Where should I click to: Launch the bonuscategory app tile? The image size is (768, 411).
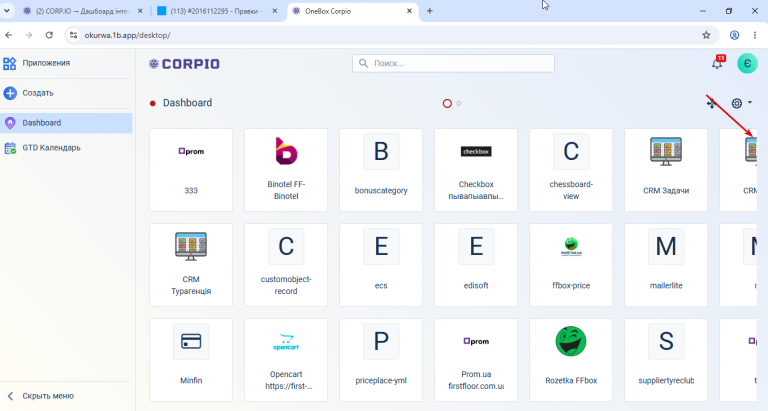pyautogui.click(x=381, y=170)
